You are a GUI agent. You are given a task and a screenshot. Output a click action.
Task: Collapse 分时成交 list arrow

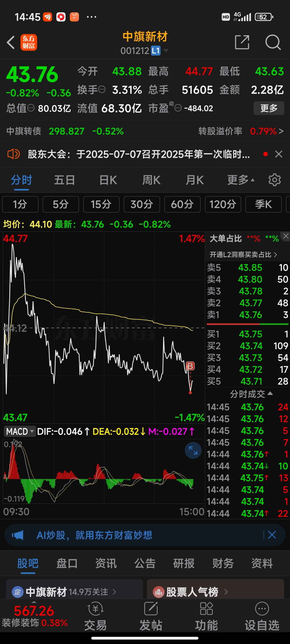click(270, 393)
